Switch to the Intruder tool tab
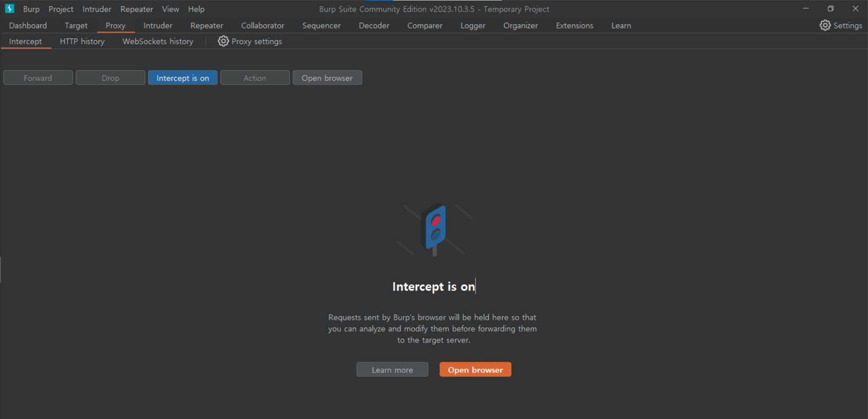Viewport: 868px width, 419px height. click(x=158, y=25)
